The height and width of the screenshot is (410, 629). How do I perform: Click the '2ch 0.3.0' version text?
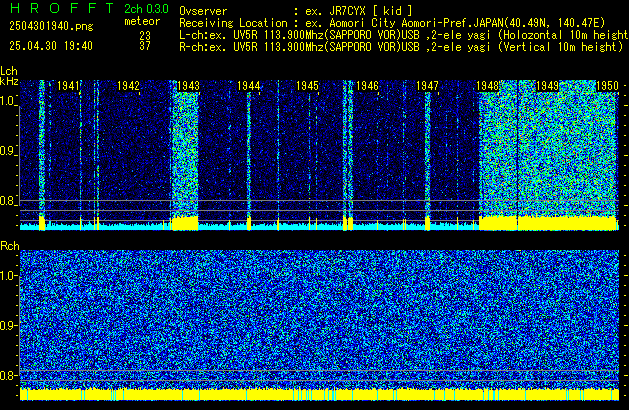click(146, 9)
